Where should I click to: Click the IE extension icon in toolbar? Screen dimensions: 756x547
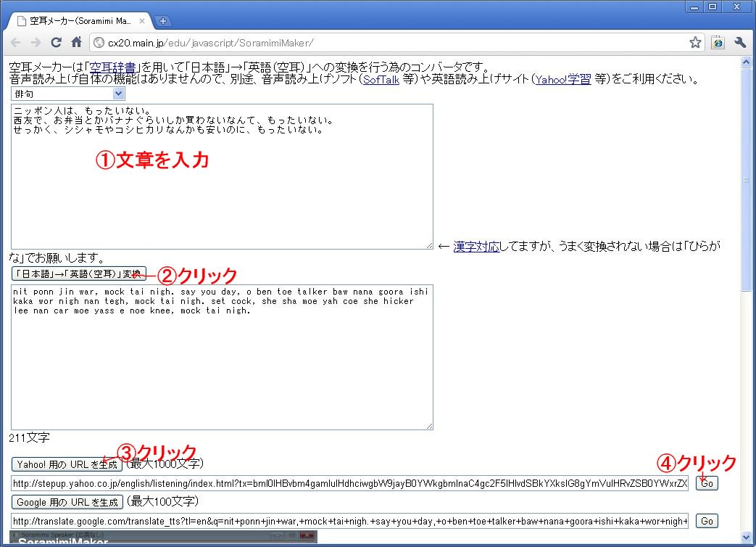pos(718,43)
